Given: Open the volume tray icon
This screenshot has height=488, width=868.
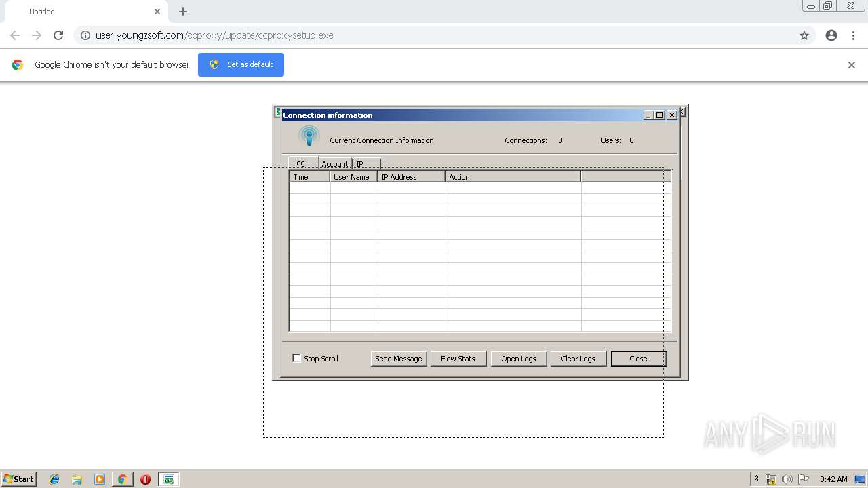Looking at the screenshot, I should (787, 479).
